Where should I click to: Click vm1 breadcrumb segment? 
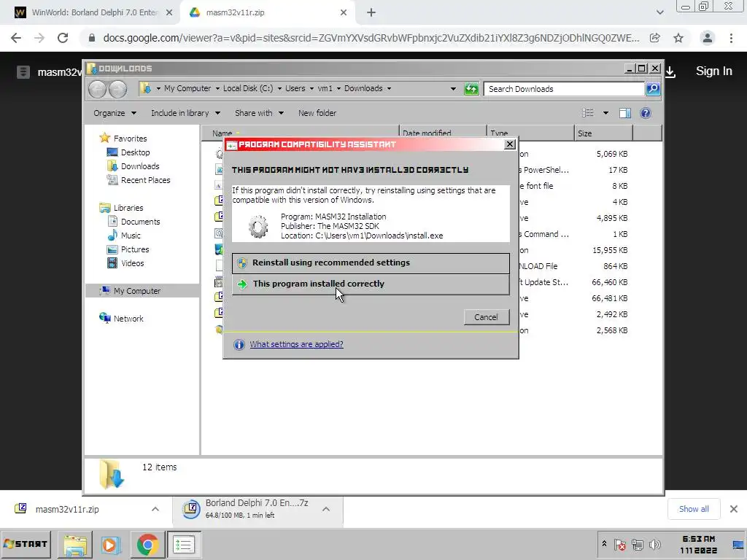(x=325, y=88)
